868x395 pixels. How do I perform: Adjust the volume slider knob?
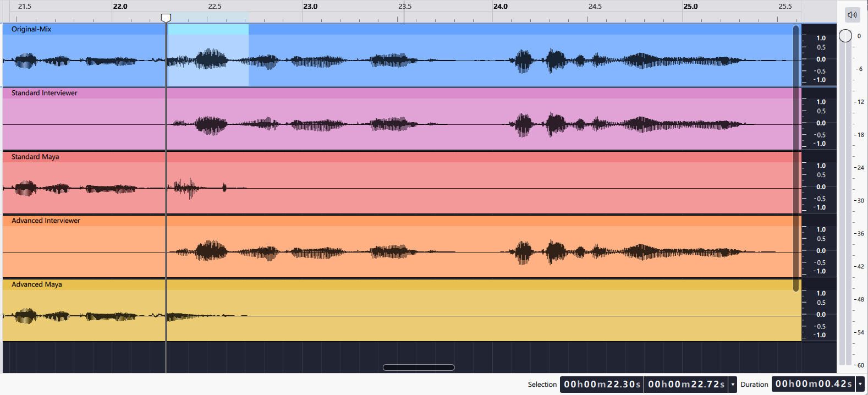[845, 36]
